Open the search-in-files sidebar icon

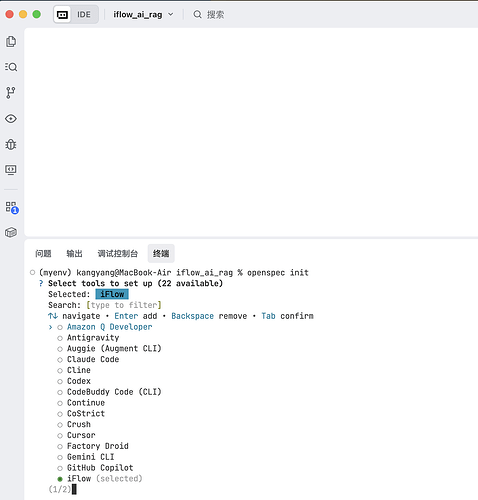[x=11, y=67]
